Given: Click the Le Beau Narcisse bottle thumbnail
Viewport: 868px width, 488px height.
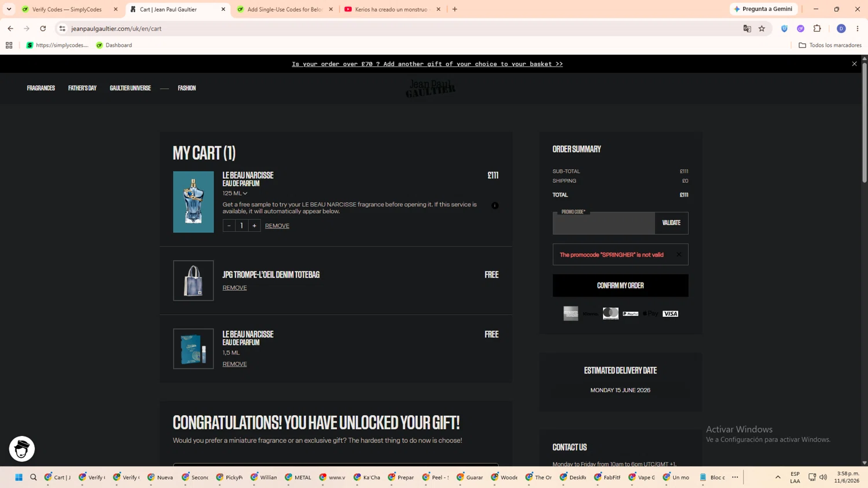Looking at the screenshot, I should (x=193, y=202).
